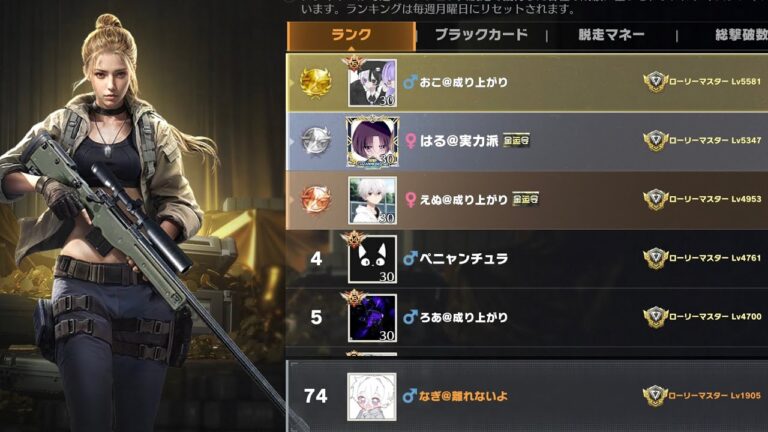Click the Lv4761 ローリーマスター rank badge
Viewport: 768px width, 432px height.
click(656, 258)
